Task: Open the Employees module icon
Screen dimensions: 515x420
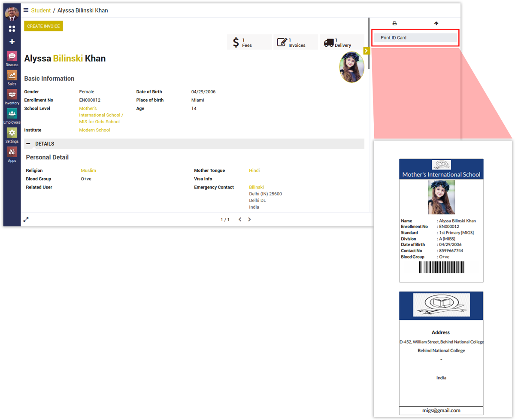Action: point(12,114)
